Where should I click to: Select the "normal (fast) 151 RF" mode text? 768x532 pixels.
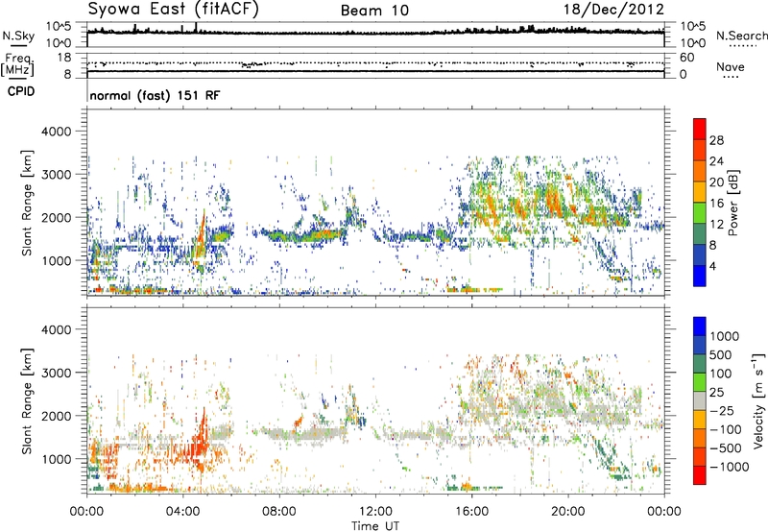(155, 95)
